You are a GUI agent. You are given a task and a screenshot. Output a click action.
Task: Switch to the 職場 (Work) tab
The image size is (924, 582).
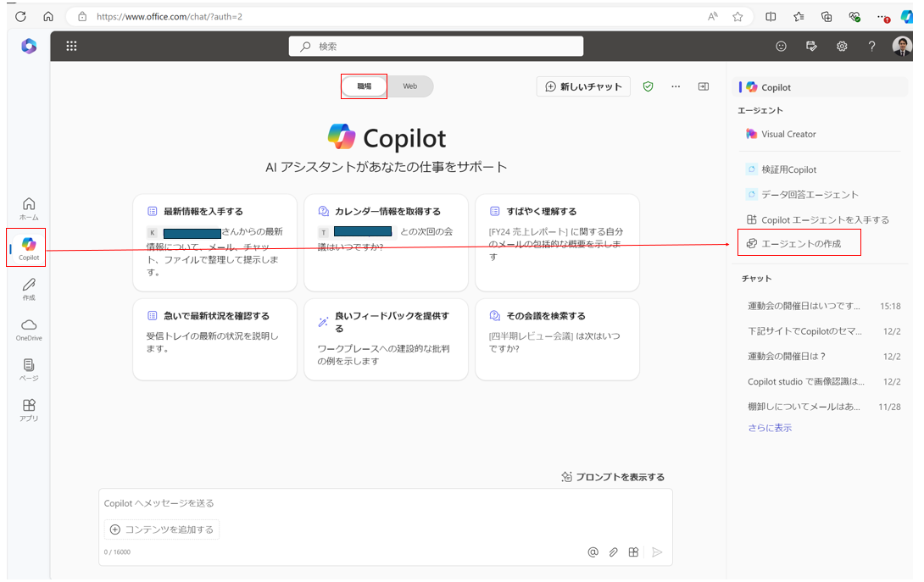pyautogui.click(x=365, y=86)
